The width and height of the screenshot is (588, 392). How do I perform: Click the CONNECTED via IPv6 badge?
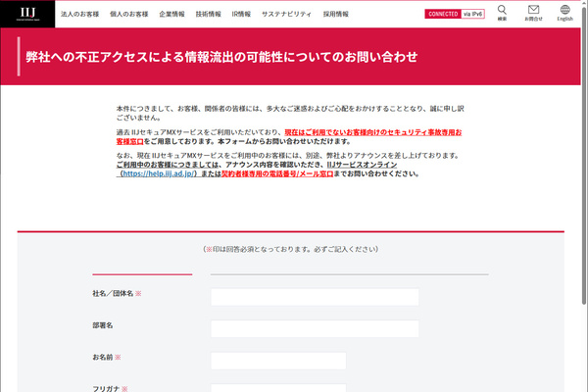coord(455,14)
